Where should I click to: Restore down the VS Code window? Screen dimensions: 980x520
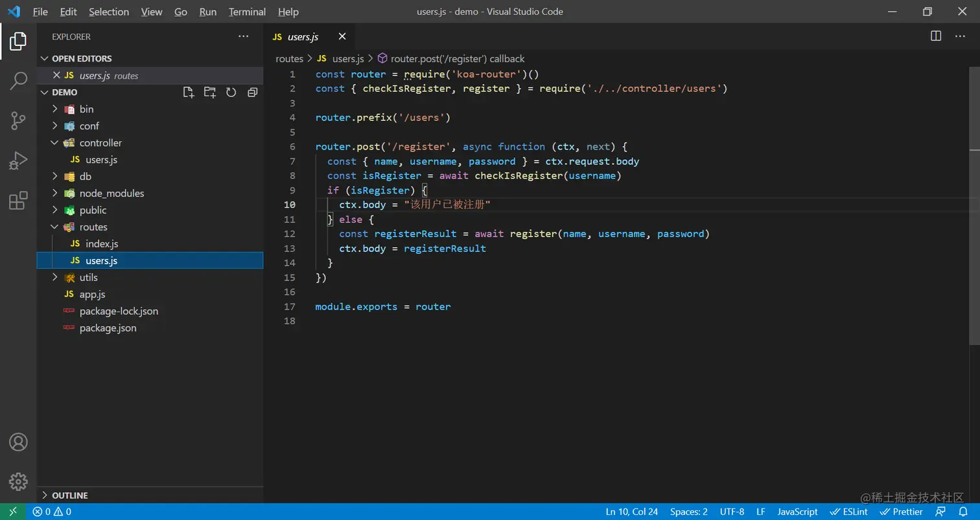click(927, 12)
